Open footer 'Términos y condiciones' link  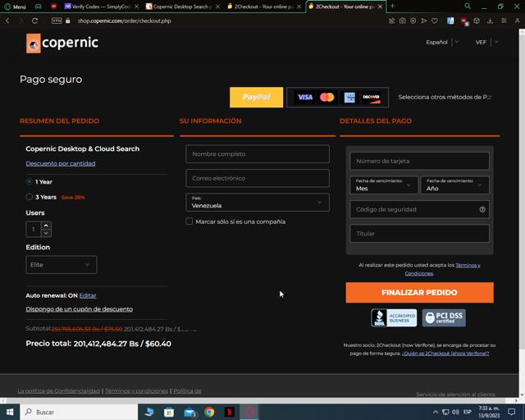point(136,390)
